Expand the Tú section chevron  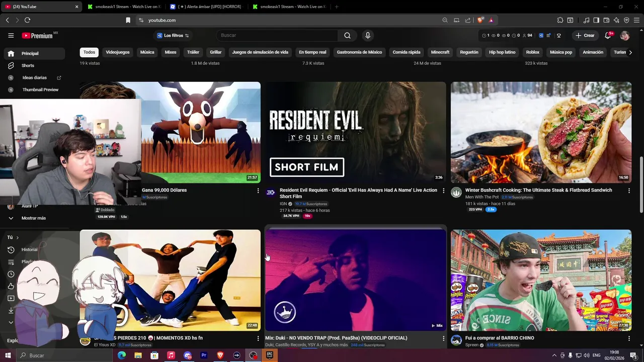pyautogui.click(x=17, y=237)
